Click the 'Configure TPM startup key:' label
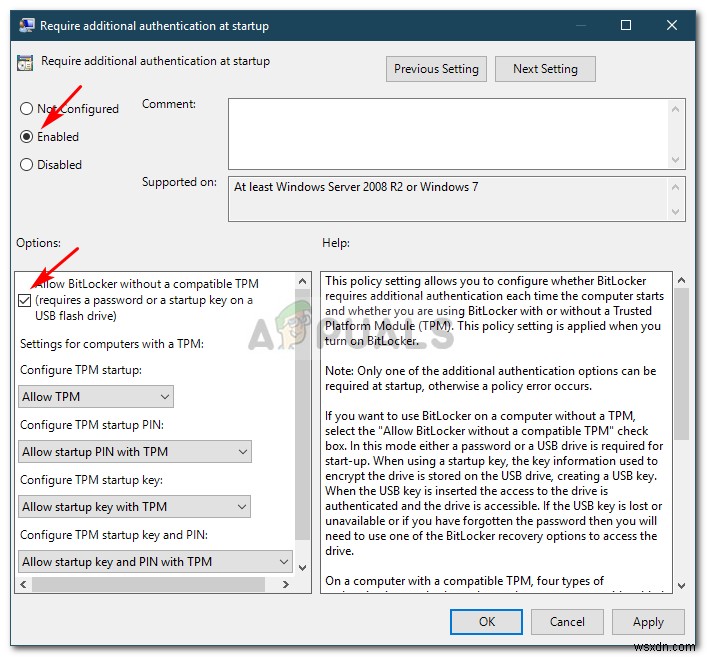The height and width of the screenshot is (657, 707). (92, 480)
